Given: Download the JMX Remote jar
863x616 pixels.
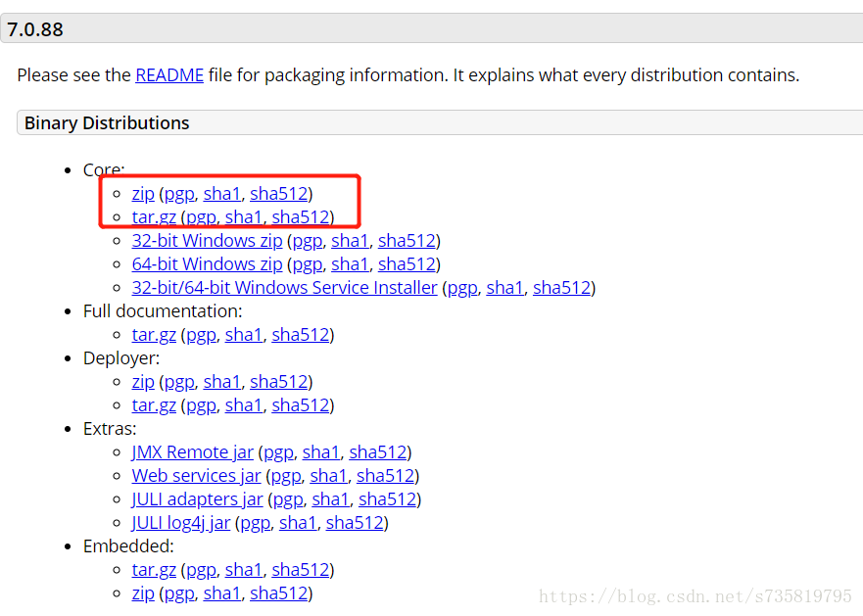Looking at the screenshot, I should tap(193, 451).
